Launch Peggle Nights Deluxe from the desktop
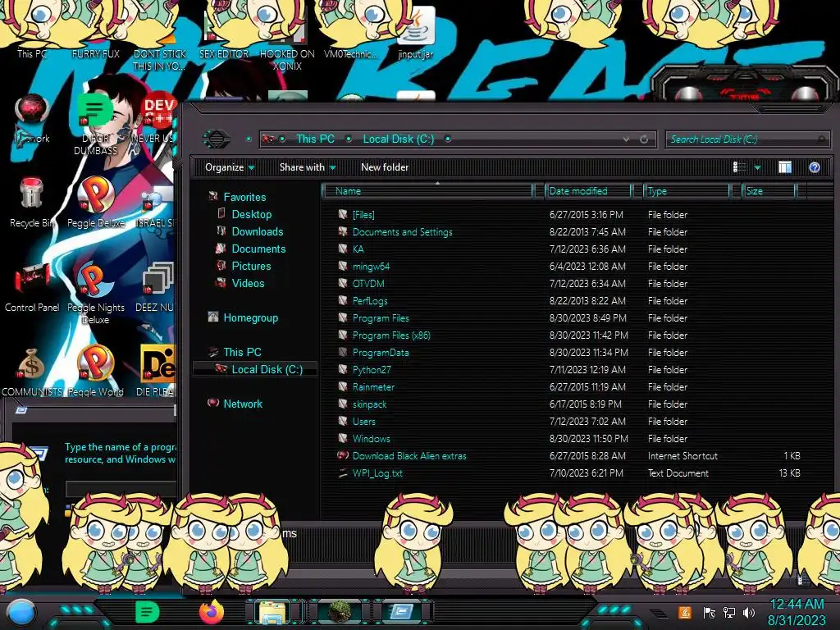This screenshot has width=840, height=630. tap(95, 294)
